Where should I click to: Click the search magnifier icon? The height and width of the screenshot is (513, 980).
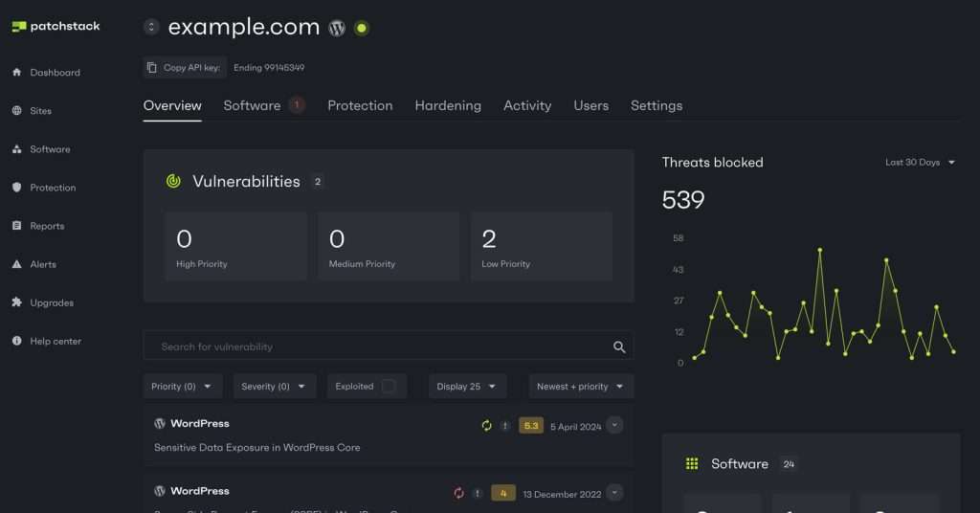[619, 346]
